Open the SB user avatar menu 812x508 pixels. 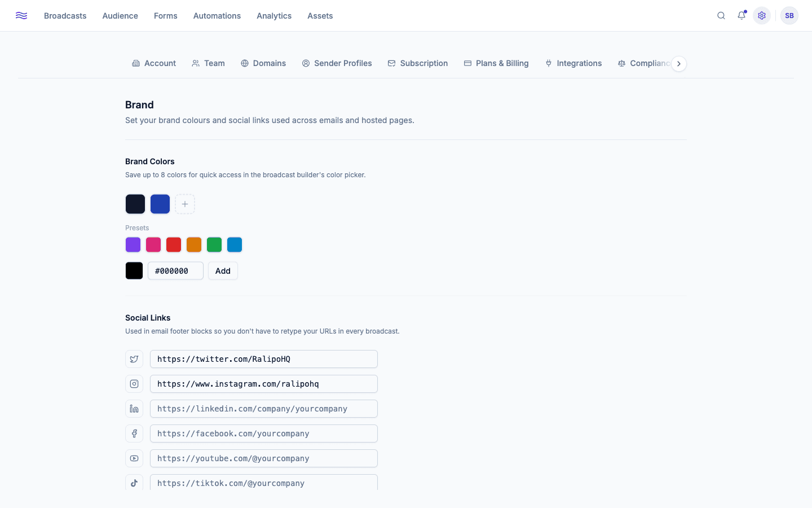click(x=789, y=16)
